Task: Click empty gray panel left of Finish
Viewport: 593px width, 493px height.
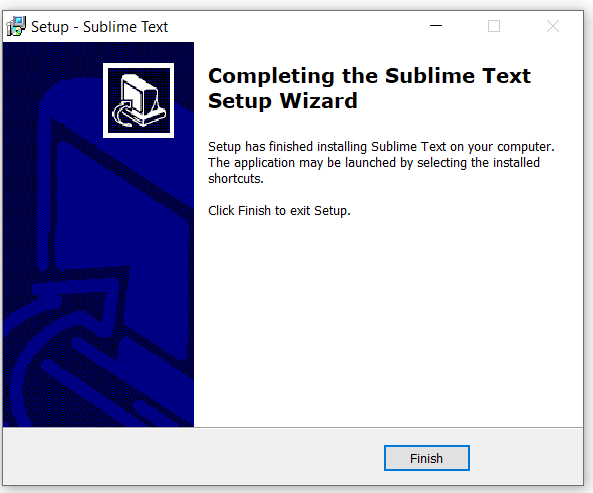Action: [x=193, y=458]
